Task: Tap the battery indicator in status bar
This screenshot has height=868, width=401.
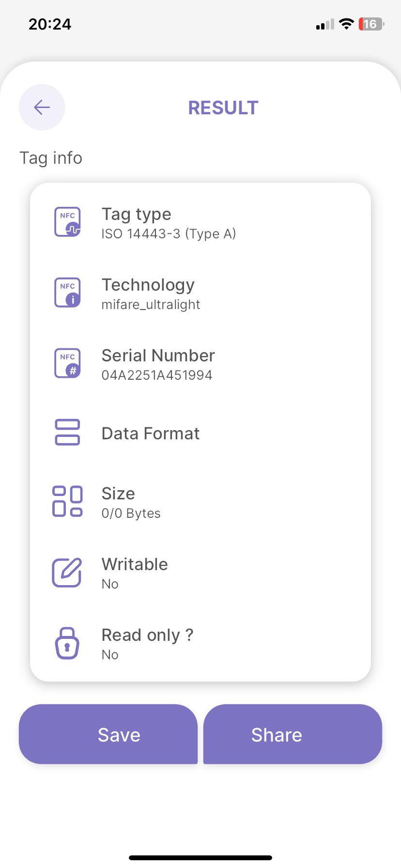Action: (x=371, y=24)
